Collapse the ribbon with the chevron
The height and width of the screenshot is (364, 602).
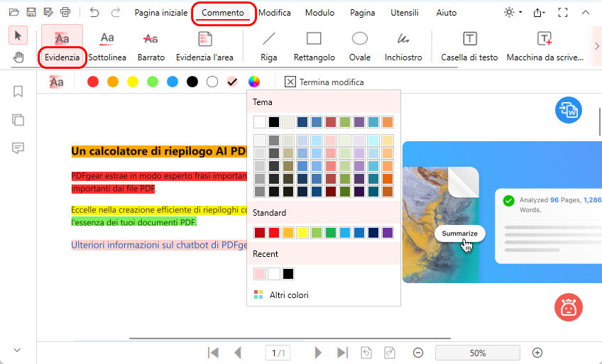tap(586, 12)
